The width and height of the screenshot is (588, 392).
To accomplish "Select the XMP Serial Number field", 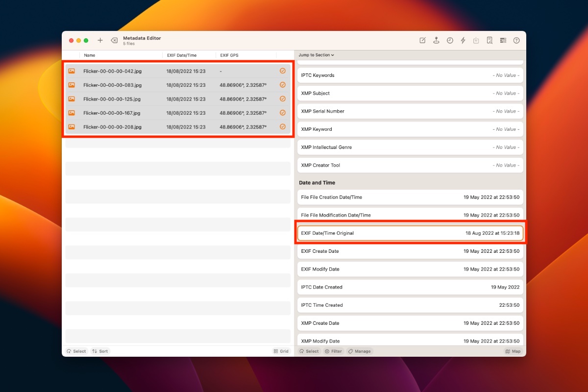I will coord(410,111).
